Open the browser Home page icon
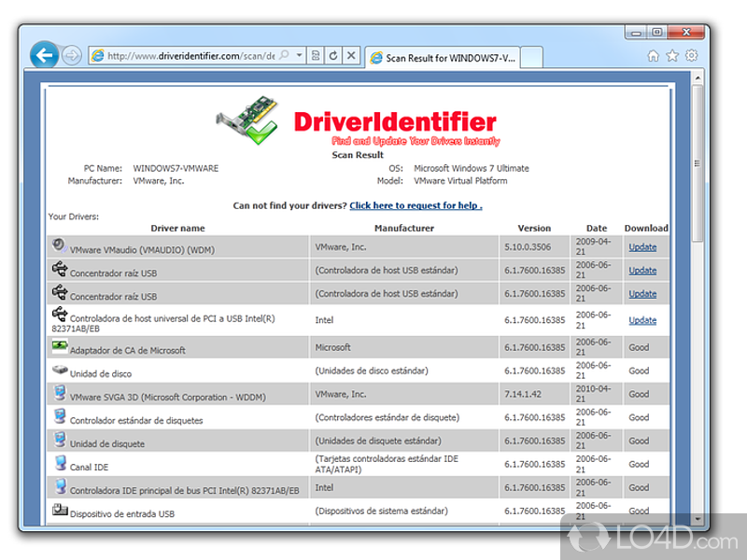This screenshot has height=560, width=747. (x=654, y=56)
